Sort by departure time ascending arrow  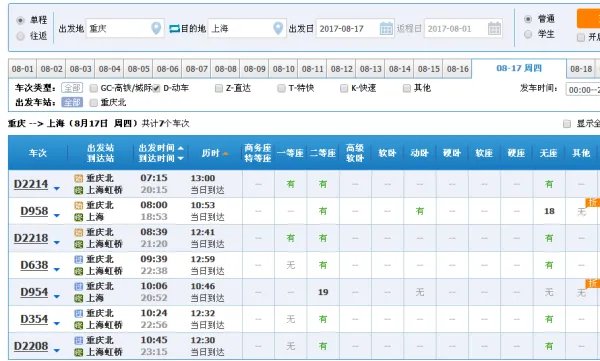pos(181,148)
